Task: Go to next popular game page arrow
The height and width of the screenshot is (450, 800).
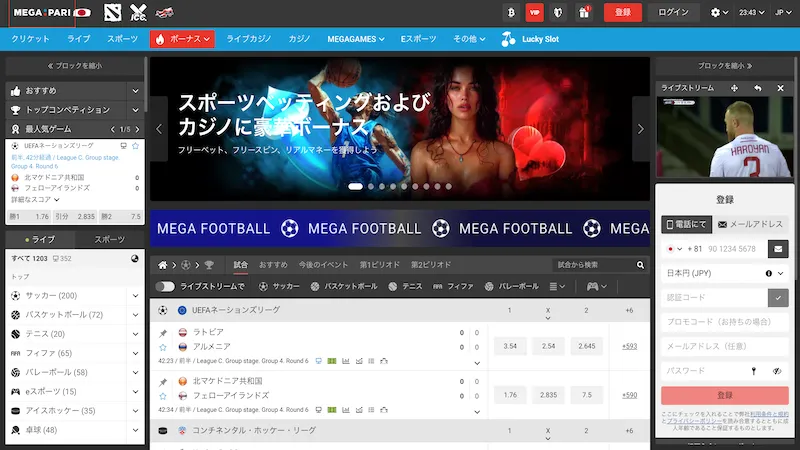Action: [137, 130]
